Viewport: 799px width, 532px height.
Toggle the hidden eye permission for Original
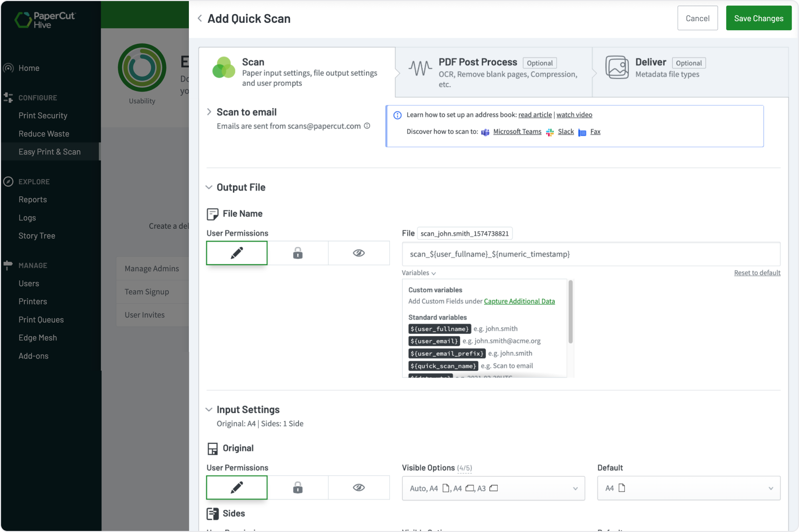click(358, 487)
